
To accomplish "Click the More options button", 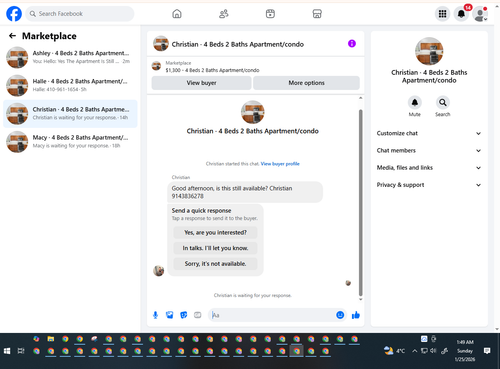I will pyautogui.click(x=306, y=83).
